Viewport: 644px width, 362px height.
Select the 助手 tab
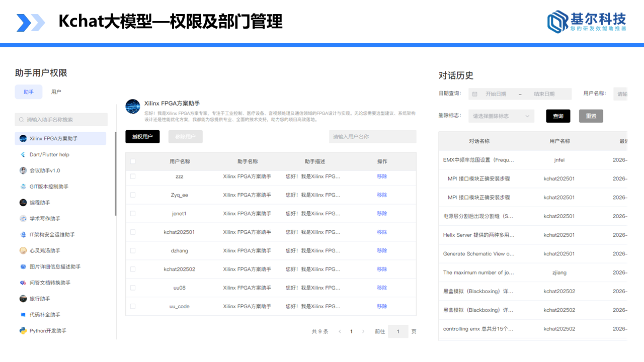point(29,92)
